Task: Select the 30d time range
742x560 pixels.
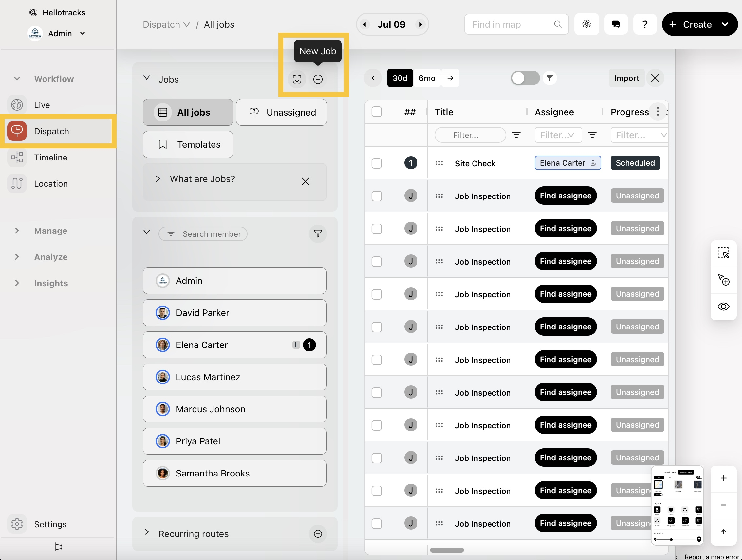Action: (399, 78)
